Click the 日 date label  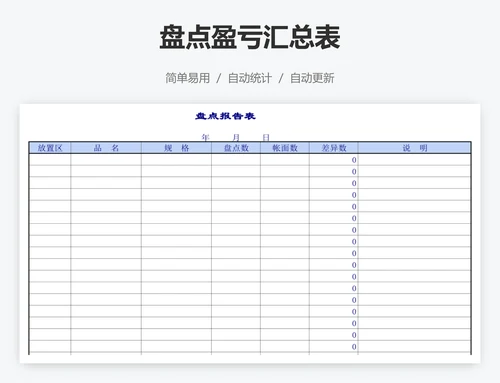point(266,137)
